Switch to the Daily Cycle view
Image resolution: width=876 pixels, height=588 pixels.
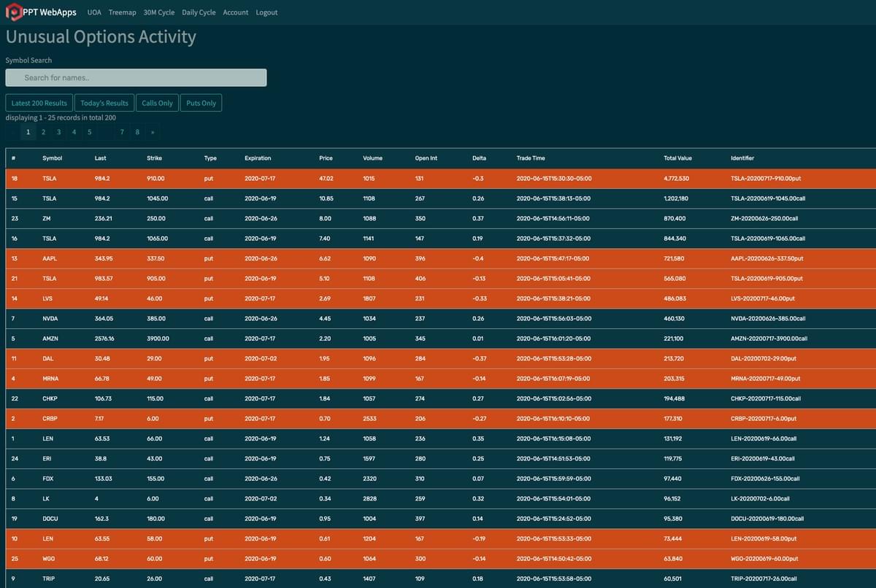pos(199,12)
